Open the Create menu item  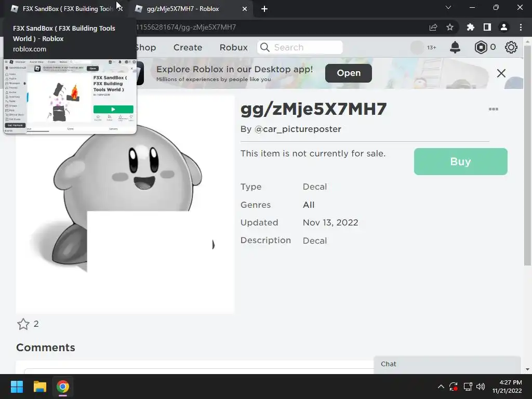(188, 47)
